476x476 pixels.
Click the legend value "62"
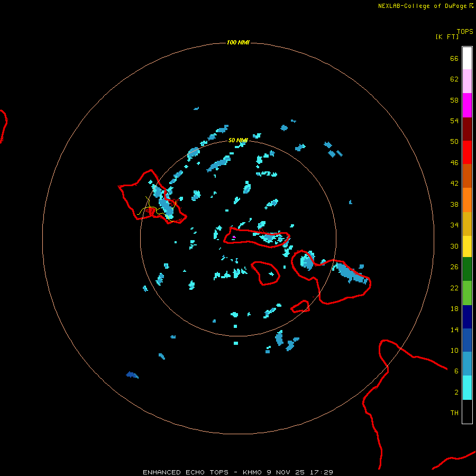454,79
